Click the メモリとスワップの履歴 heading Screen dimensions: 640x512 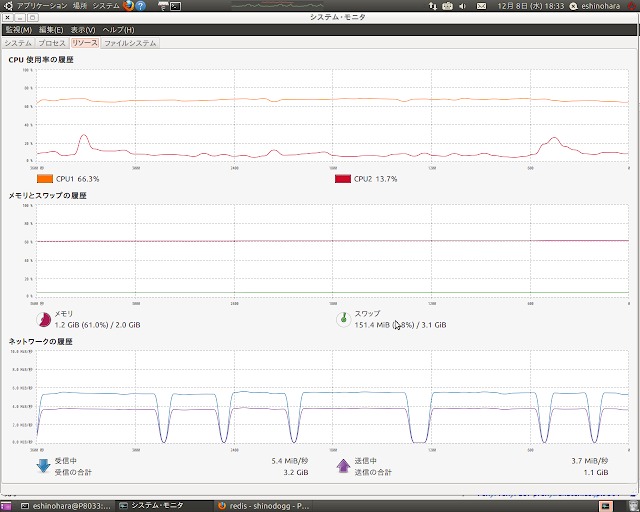click(x=47, y=196)
